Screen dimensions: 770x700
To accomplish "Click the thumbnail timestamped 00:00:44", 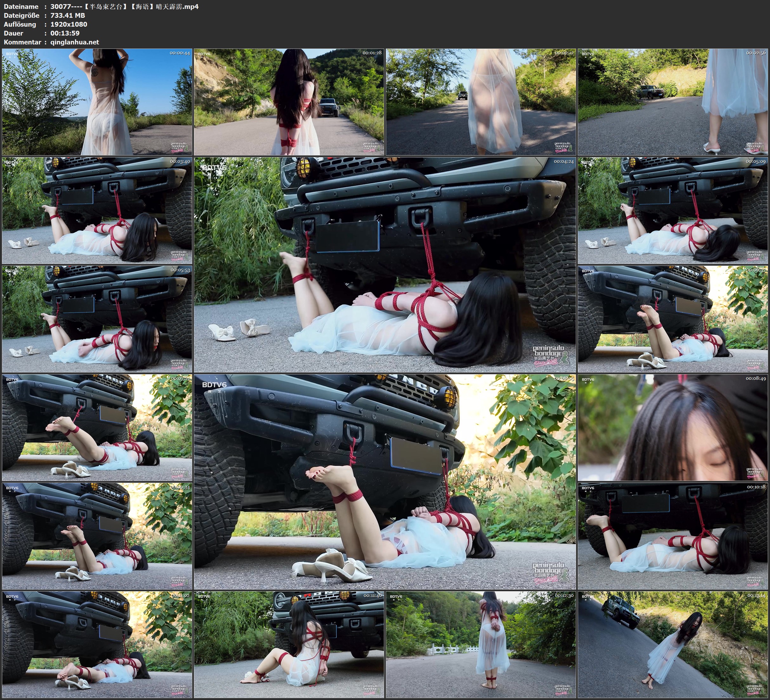I will 97,102.
